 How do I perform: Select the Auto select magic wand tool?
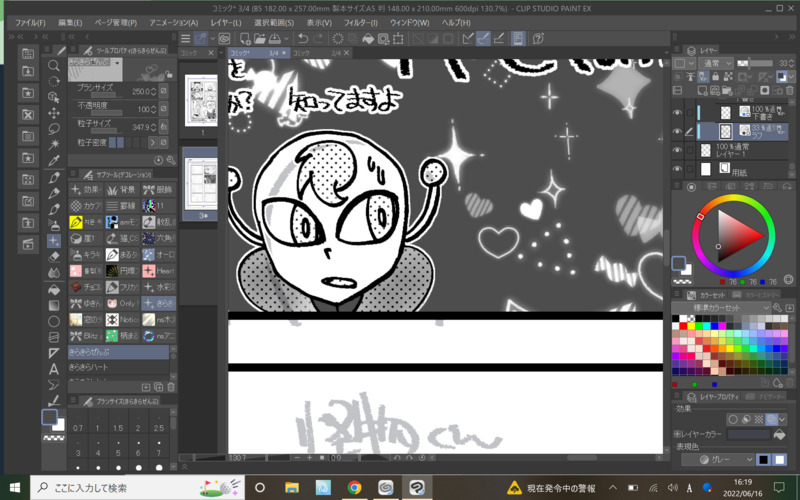[x=54, y=145]
